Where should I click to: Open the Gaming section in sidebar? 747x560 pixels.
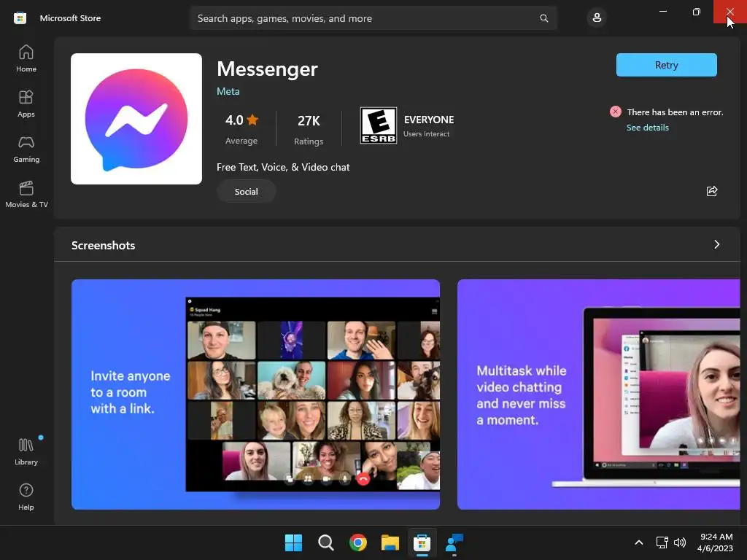(26, 149)
